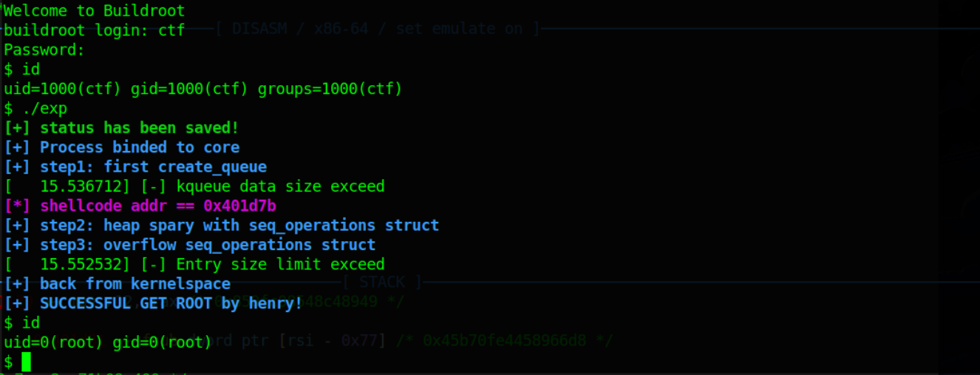
Task: Click the 'uid=0(root) gid=0(root)' output
Action: coord(108,342)
